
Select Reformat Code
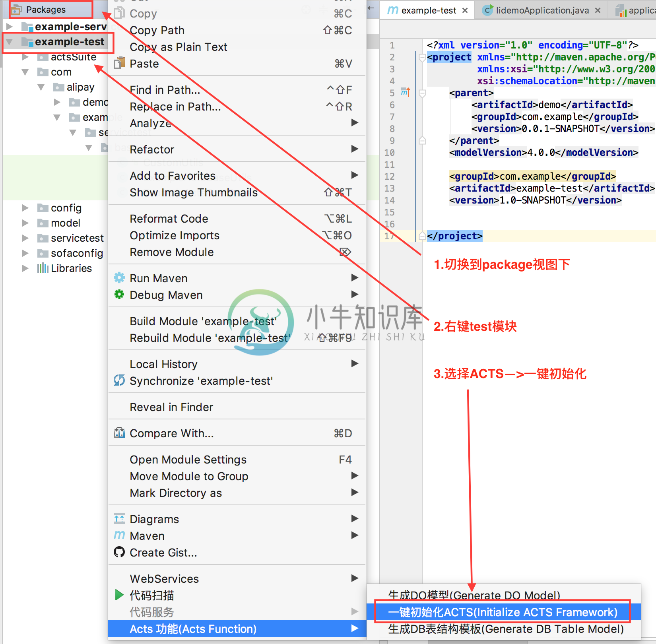237,219
